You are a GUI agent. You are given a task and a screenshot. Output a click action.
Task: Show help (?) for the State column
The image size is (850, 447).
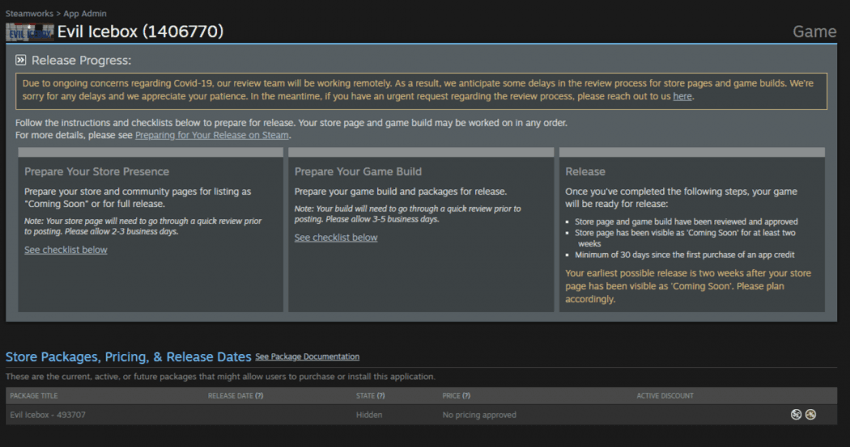click(381, 396)
